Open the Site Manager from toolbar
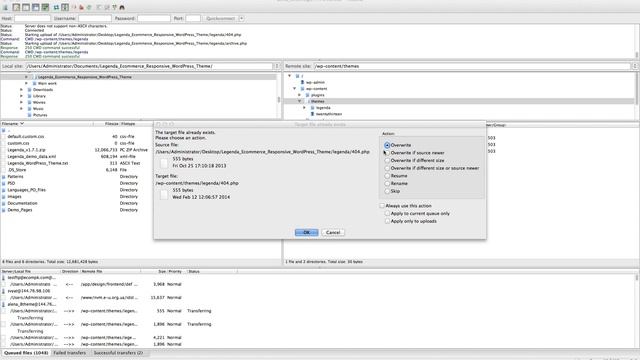 (5, 7)
